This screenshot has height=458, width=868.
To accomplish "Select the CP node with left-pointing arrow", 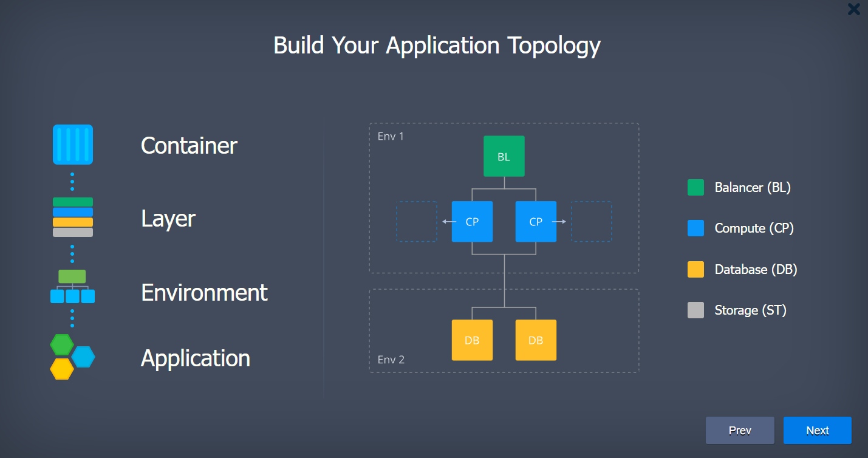I will (472, 222).
